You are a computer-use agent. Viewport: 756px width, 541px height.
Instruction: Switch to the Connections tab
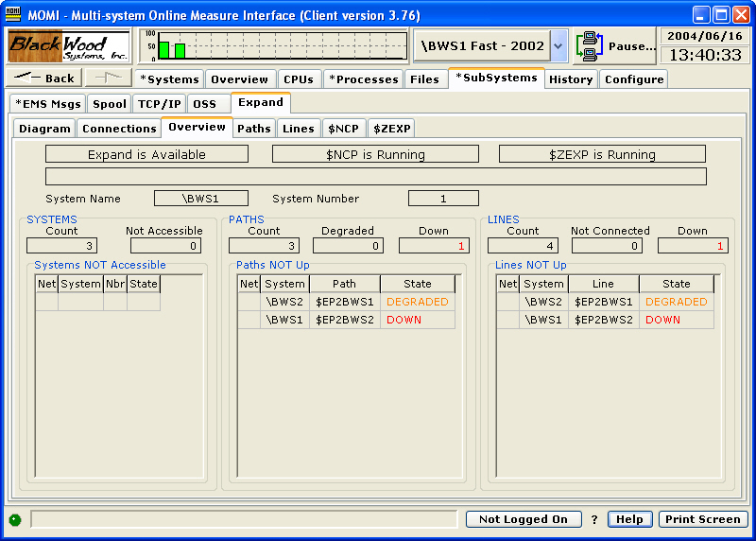coord(119,129)
